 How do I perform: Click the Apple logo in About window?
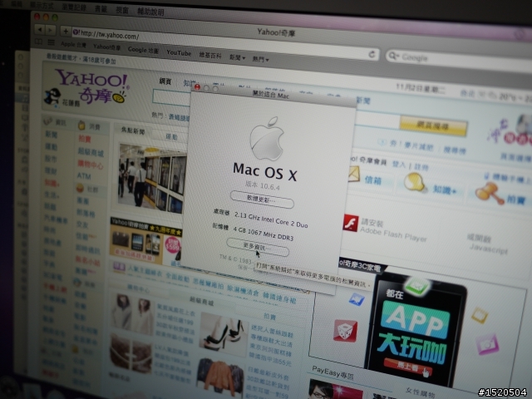(267, 139)
